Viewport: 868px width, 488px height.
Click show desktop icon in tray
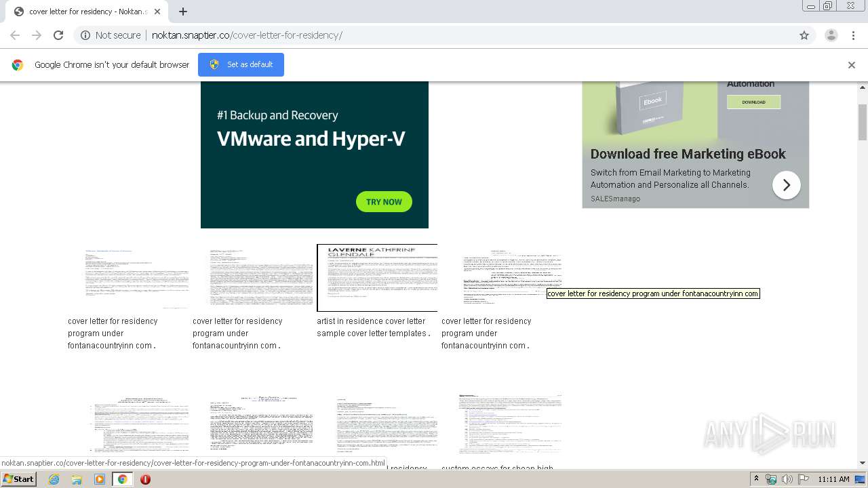(861, 479)
